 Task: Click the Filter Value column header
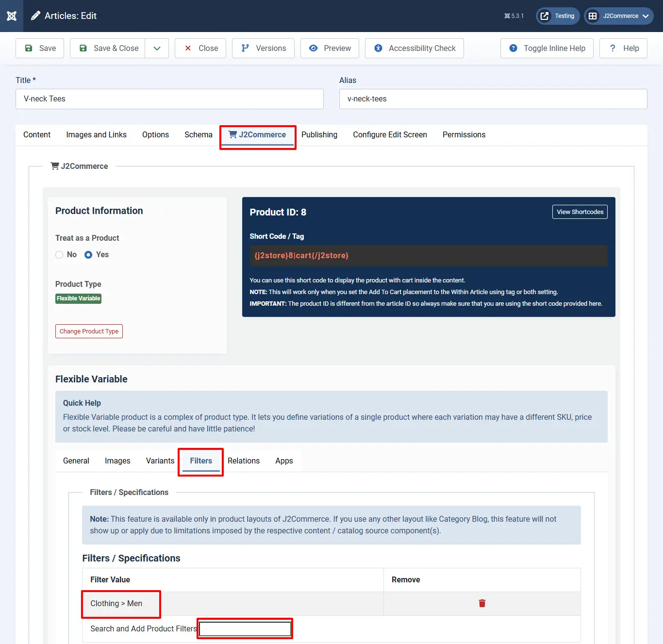point(110,580)
